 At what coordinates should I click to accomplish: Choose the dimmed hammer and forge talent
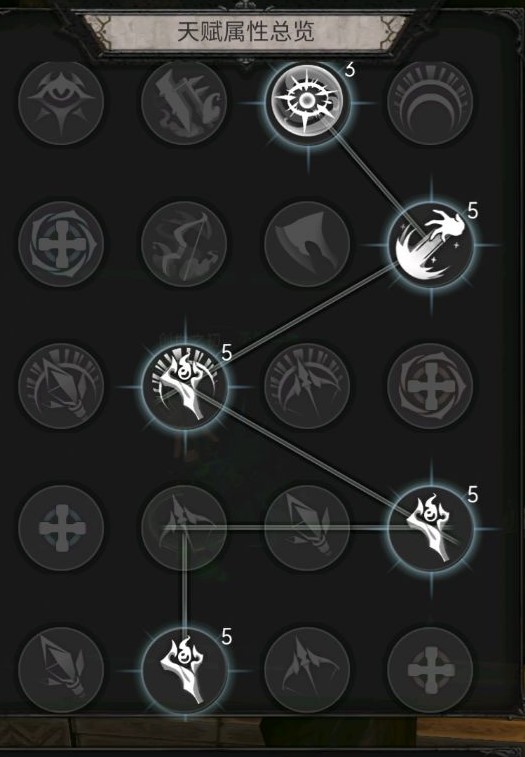(184, 102)
